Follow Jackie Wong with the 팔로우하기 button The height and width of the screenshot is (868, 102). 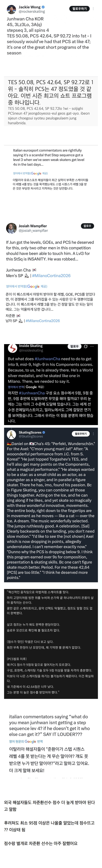[79, 9]
